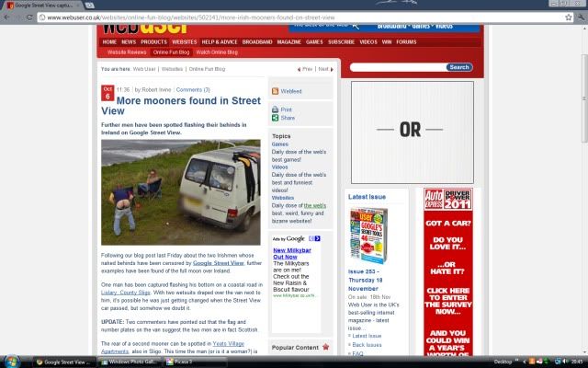Click the browser address bar
The height and width of the screenshot is (368, 588).
pyautogui.click(x=300, y=17)
